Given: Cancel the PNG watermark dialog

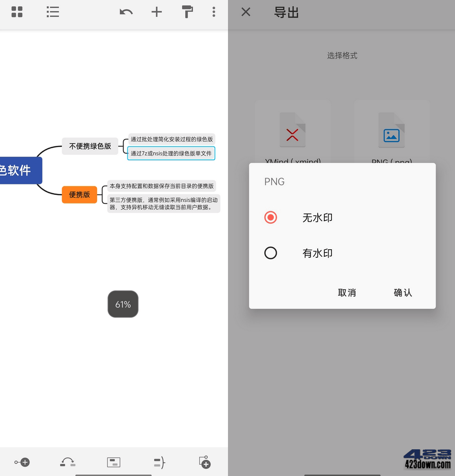Looking at the screenshot, I should pyautogui.click(x=347, y=293).
